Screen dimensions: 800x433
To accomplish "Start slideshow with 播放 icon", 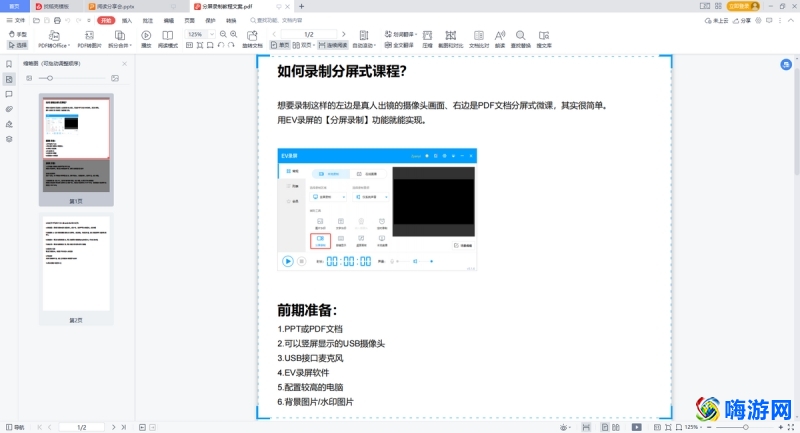I will 146,39.
